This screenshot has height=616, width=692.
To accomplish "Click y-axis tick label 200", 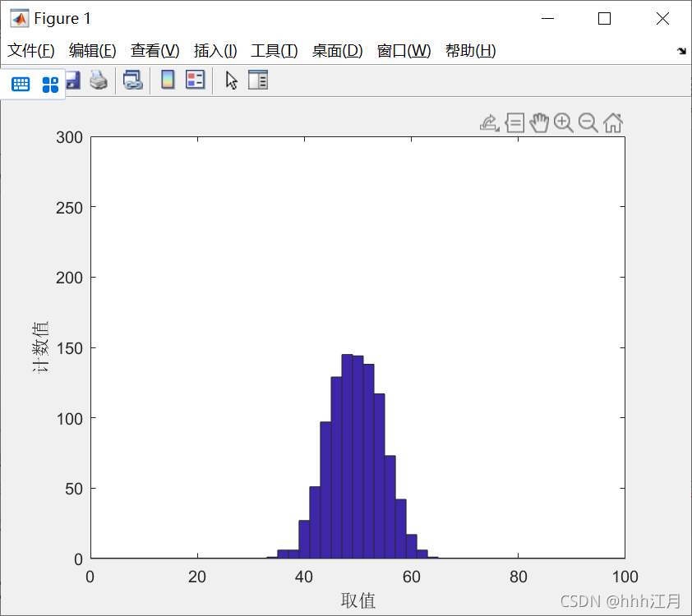I will (x=69, y=278).
